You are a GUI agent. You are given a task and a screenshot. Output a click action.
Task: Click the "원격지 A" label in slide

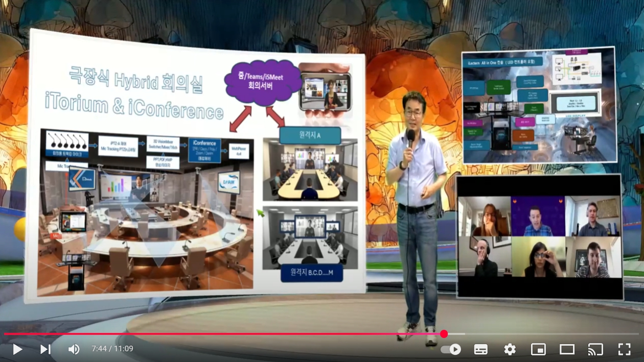(x=310, y=135)
